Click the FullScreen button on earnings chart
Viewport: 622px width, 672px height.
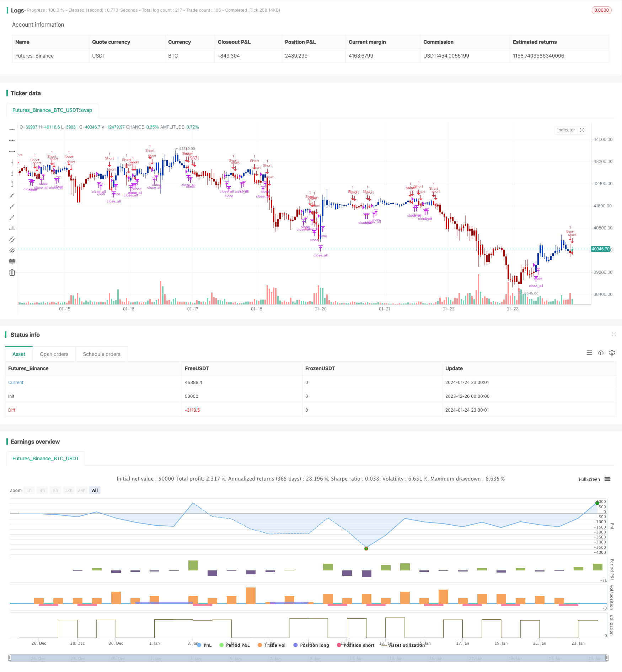(x=589, y=479)
